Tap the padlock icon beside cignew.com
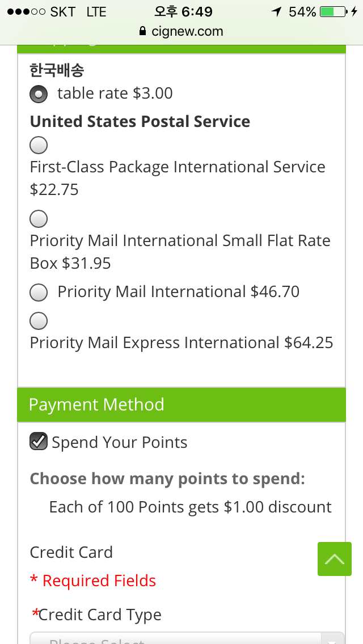 (143, 31)
